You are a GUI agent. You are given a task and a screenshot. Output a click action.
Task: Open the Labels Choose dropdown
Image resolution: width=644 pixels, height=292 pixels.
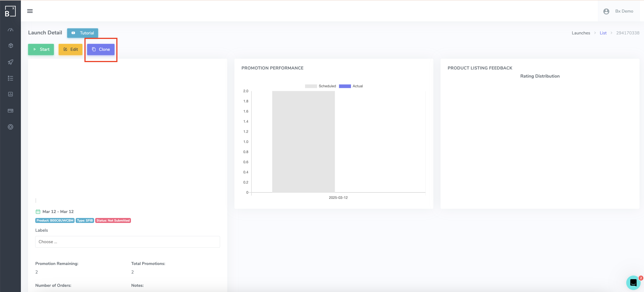click(128, 242)
